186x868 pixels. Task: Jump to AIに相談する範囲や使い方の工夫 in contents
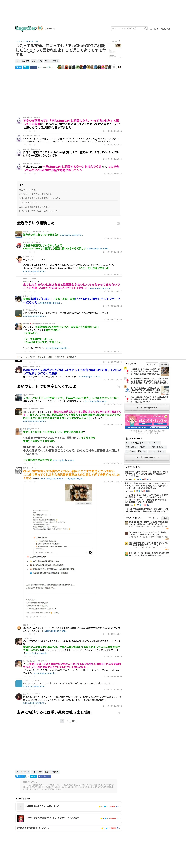click(x=34, y=207)
